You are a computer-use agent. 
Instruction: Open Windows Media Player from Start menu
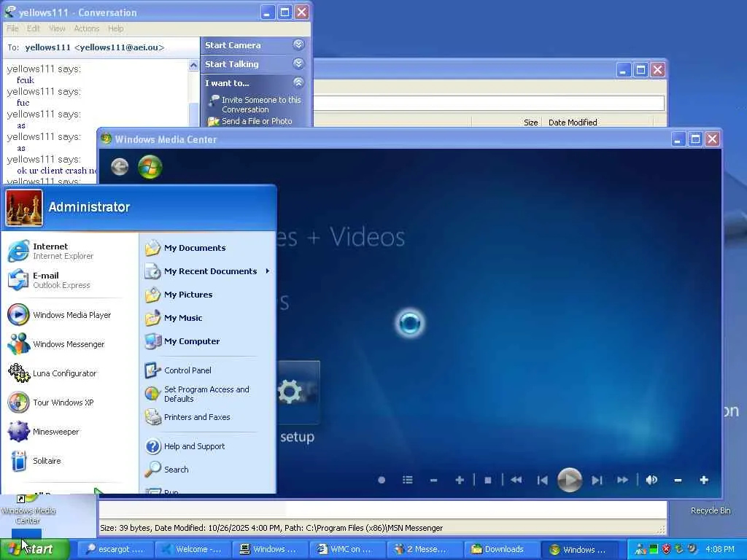click(59, 315)
